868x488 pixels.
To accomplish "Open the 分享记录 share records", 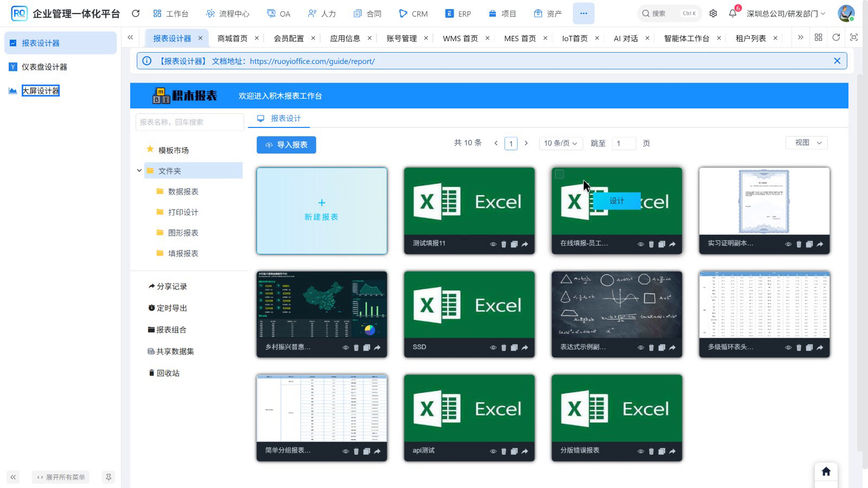I will point(168,286).
